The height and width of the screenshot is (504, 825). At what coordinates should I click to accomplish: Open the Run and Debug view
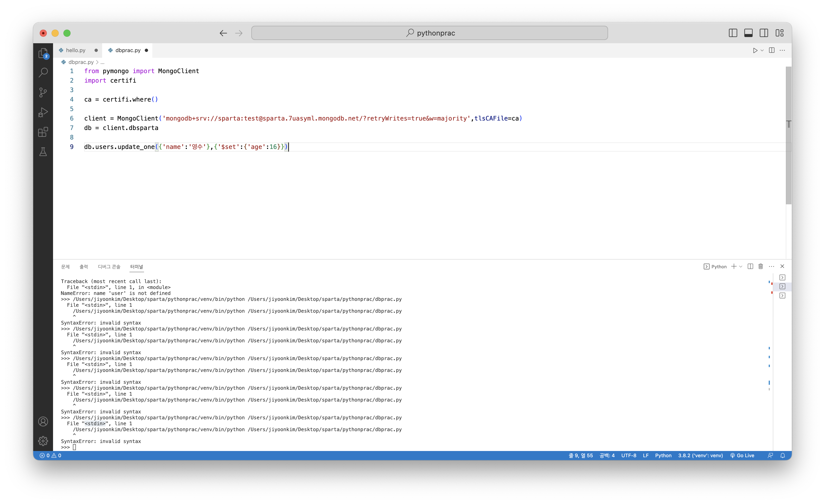43,112
